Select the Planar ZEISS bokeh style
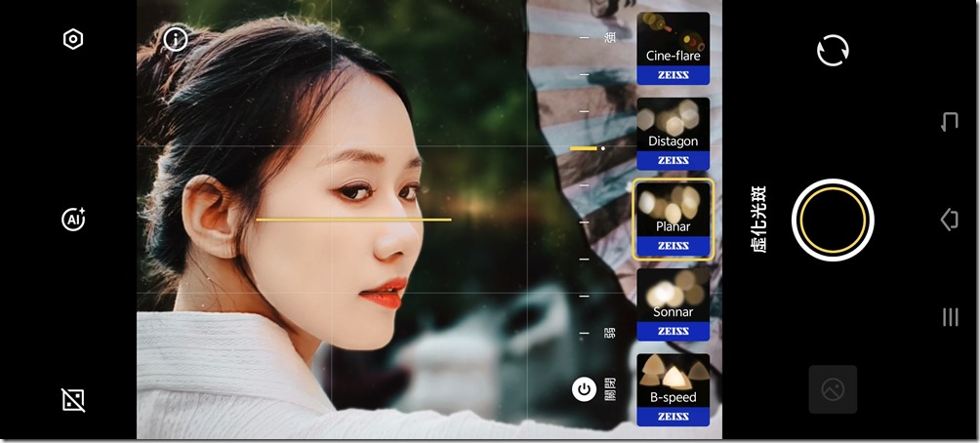The image size is (980, 443). click(x=674, y=220)
